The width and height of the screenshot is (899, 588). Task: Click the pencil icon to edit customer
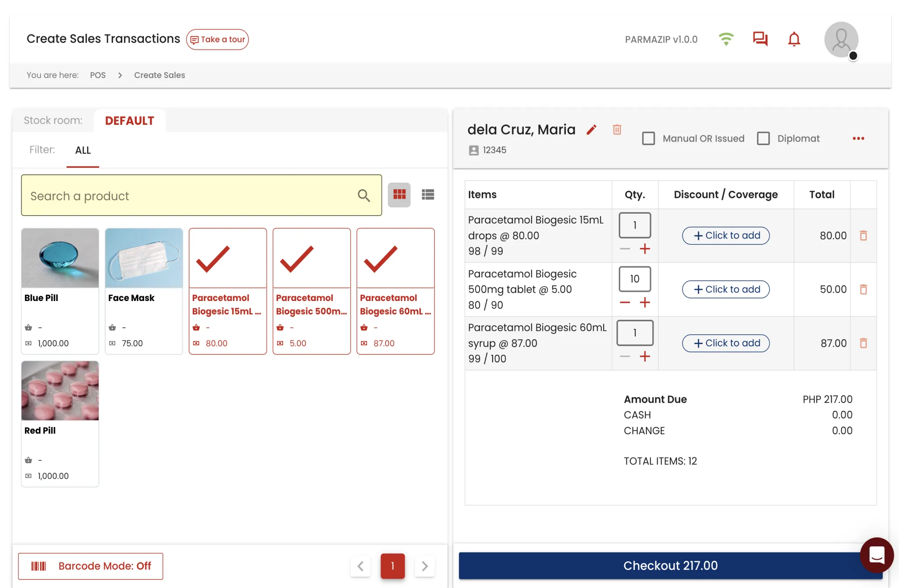click(x=591, y=130)
